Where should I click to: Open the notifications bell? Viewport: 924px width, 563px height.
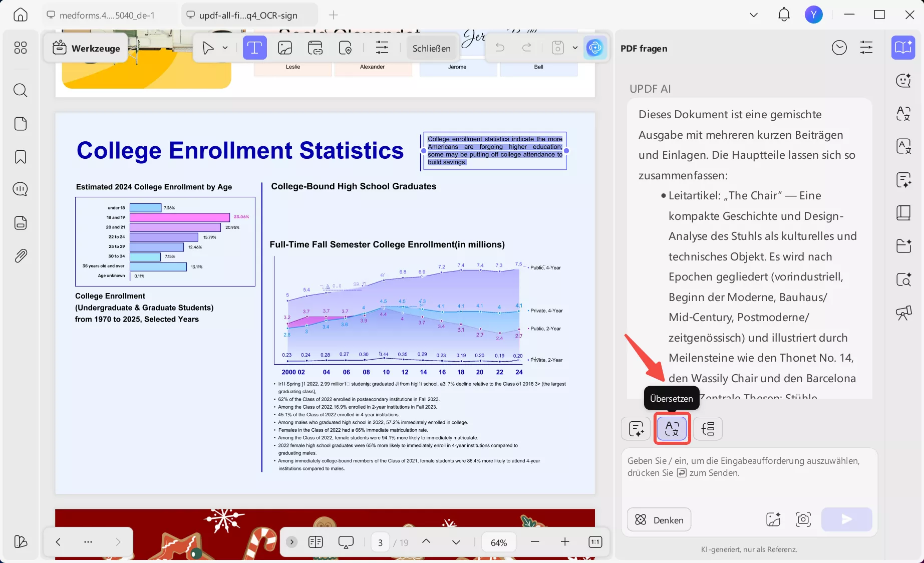tap(784, 15)
